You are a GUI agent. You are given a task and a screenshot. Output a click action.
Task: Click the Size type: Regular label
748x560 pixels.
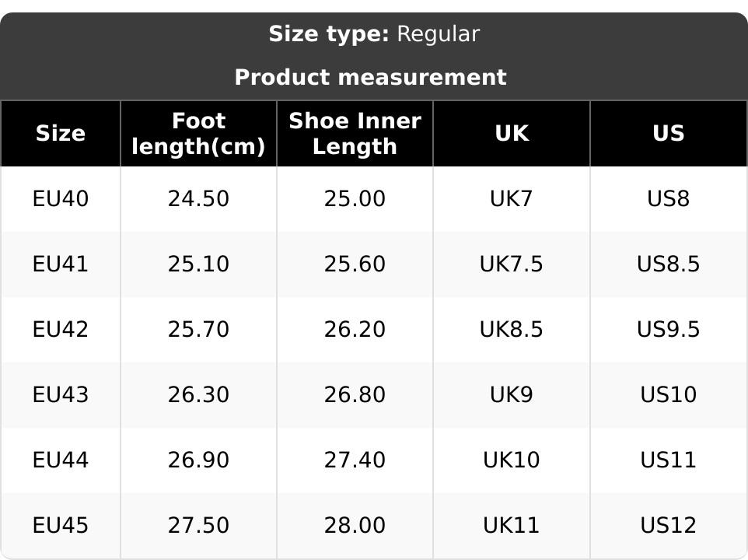(374, 34)
